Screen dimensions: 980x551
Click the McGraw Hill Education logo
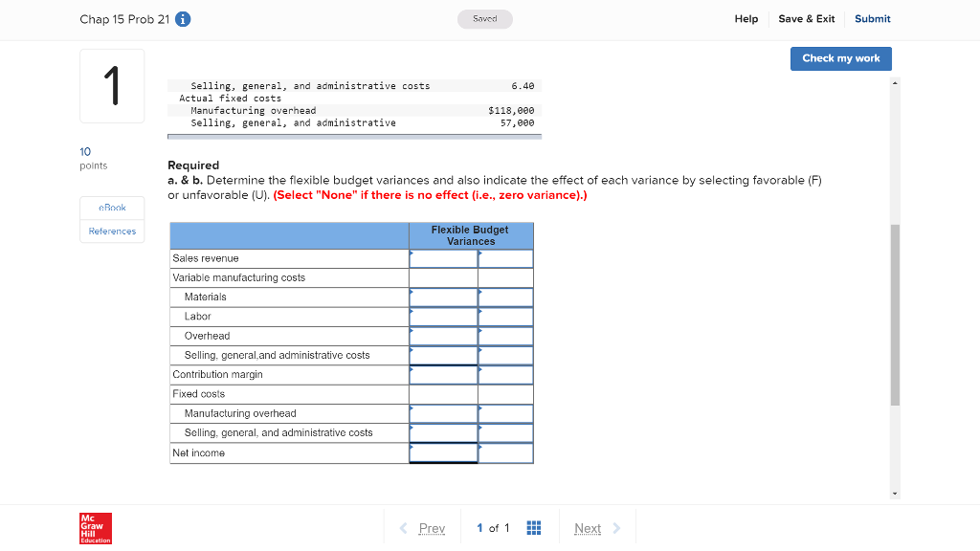point(95,528)
